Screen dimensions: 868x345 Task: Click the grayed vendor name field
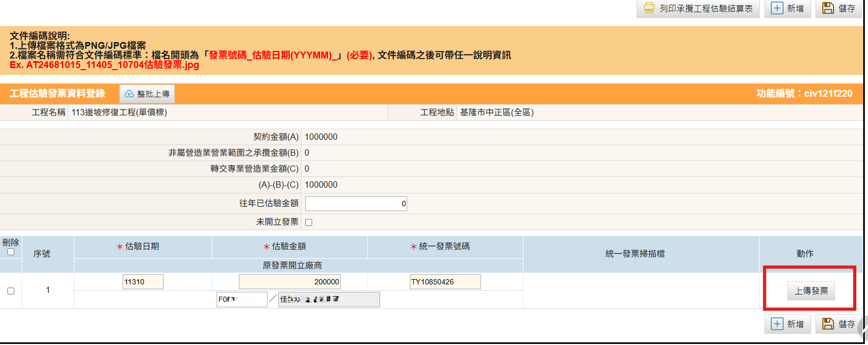point(329,299)
